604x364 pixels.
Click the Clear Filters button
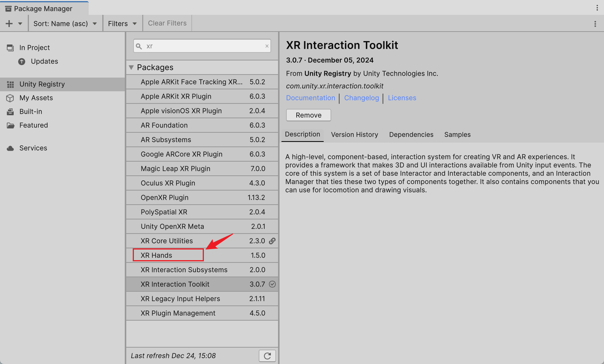pos(167,23)
